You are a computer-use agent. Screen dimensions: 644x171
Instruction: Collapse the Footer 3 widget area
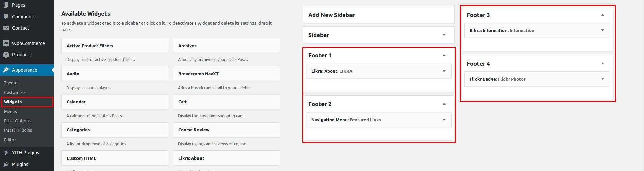603,15
